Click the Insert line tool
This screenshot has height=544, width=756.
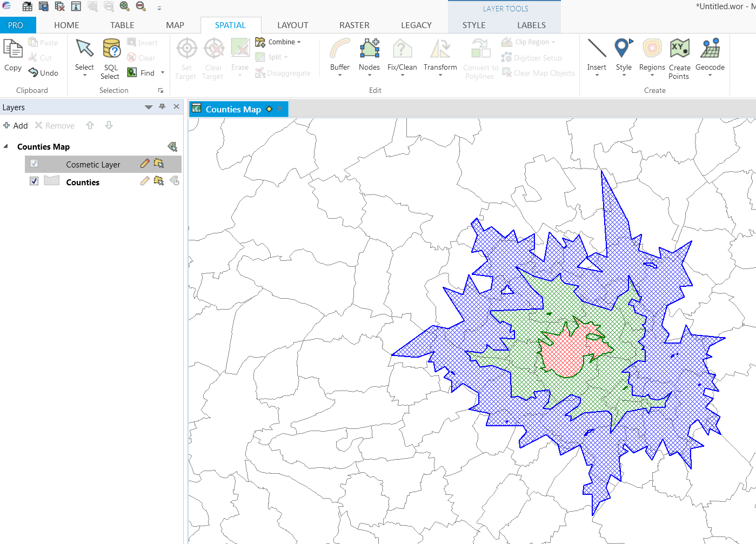(597, 57)
